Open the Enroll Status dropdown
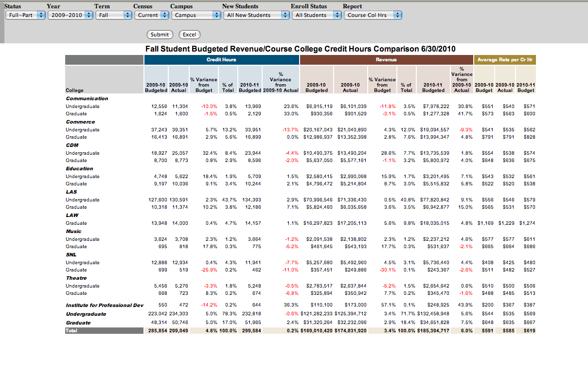This screenshot has width=588, height=380. click(x=317, y=15)
